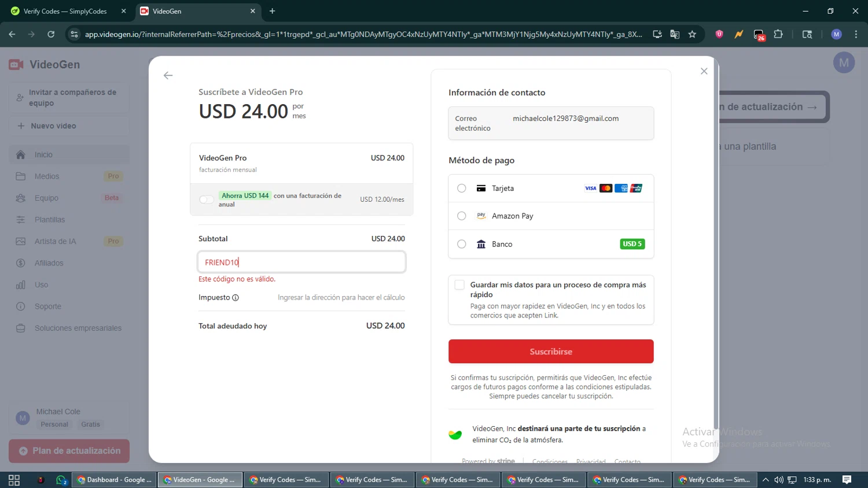Click the browser back button
This screenshot has height=488, width=868.
tap(12, 34)
